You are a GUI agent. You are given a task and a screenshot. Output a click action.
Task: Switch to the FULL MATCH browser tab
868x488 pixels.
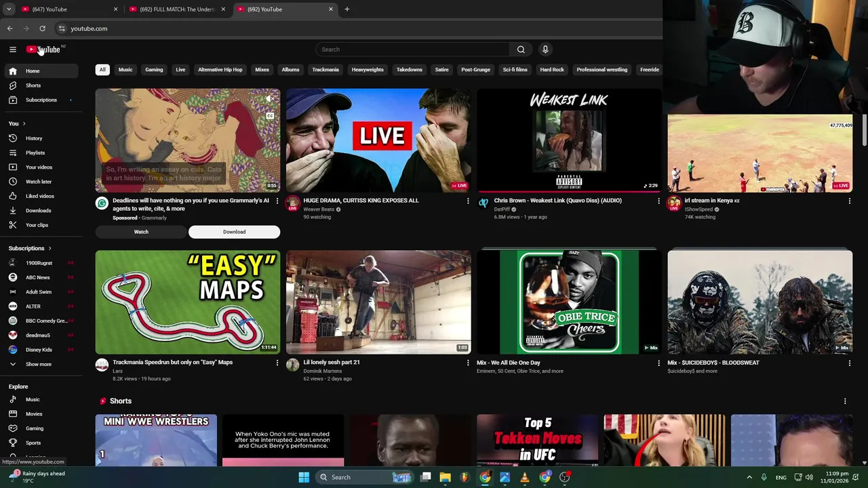(x=178, y=9)
